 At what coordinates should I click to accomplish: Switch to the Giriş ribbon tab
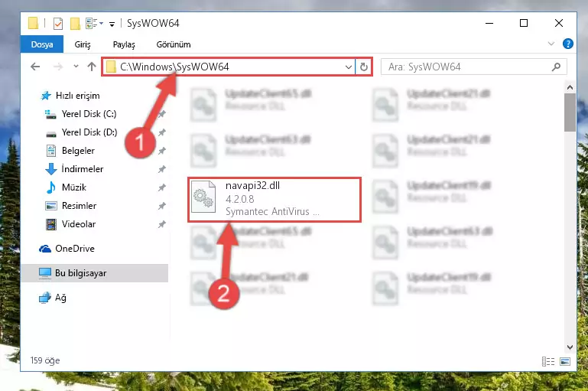(x=83, y=44)
